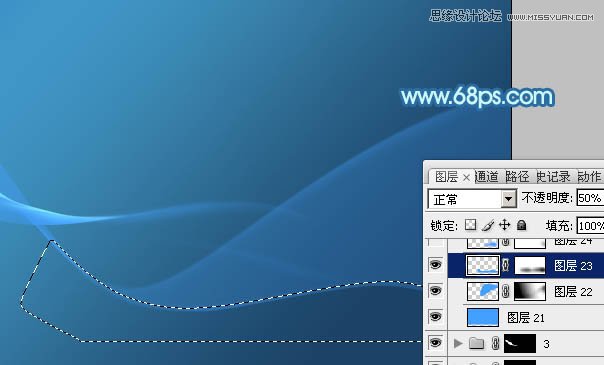Image resolution: width=604 pixels, height=365 pixels.
Task: Show layer 图层 24 via its visibility box
Action: pyautogui.click(x=436, y=243)
